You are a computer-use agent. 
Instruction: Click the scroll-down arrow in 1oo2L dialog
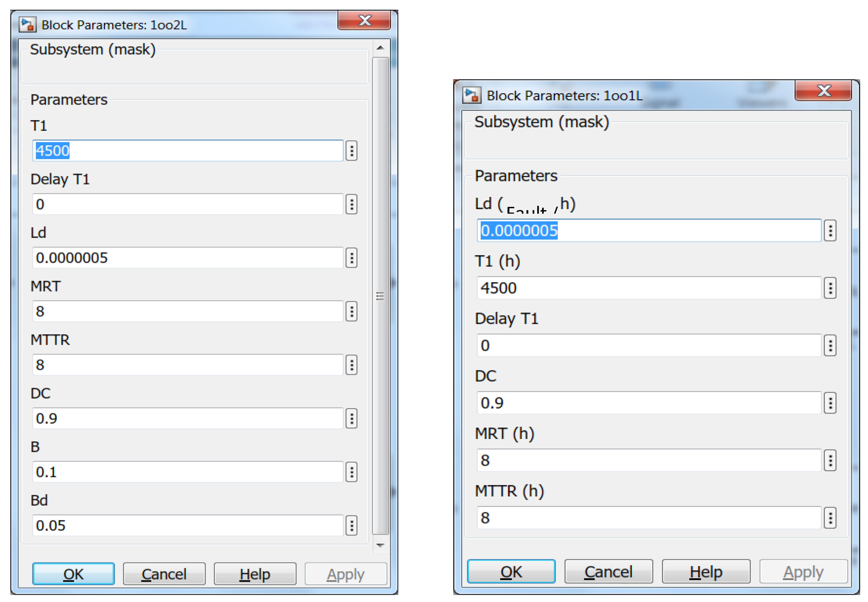click(380, 545)
